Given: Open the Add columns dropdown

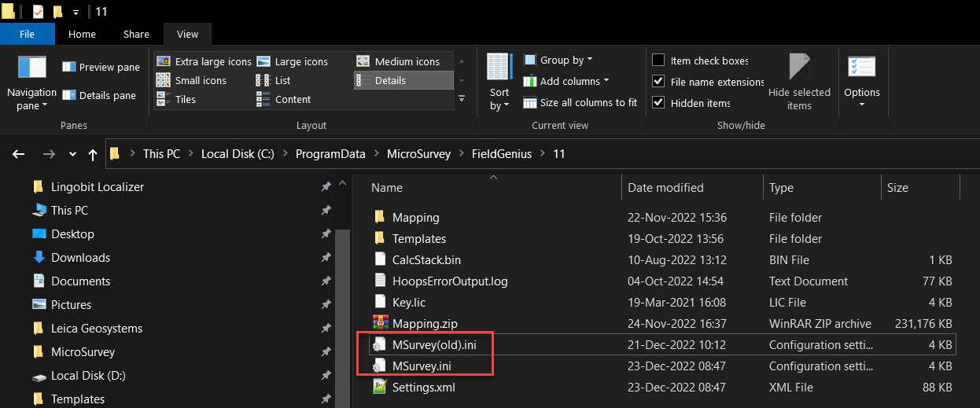Looking at the screenshot, I should click(566, 81).
